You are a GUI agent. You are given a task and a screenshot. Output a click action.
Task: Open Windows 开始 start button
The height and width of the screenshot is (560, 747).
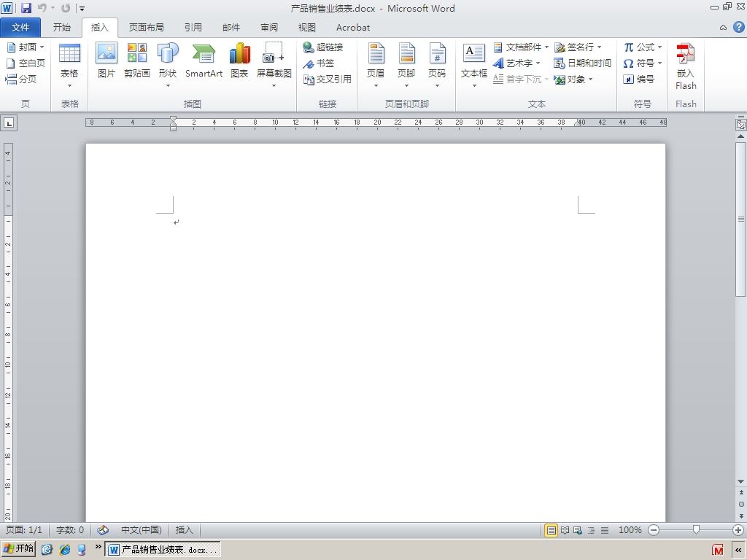click(19, 549)
